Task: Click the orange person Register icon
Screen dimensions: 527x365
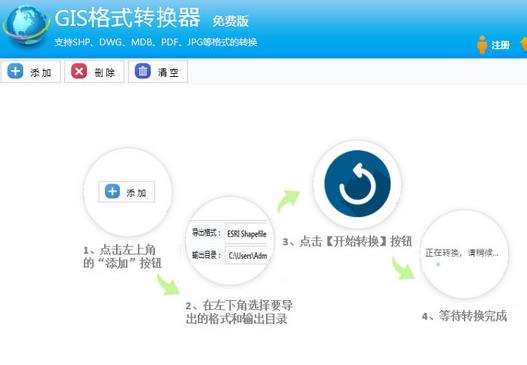Action: pyautogui.click(x=482, y=45)
